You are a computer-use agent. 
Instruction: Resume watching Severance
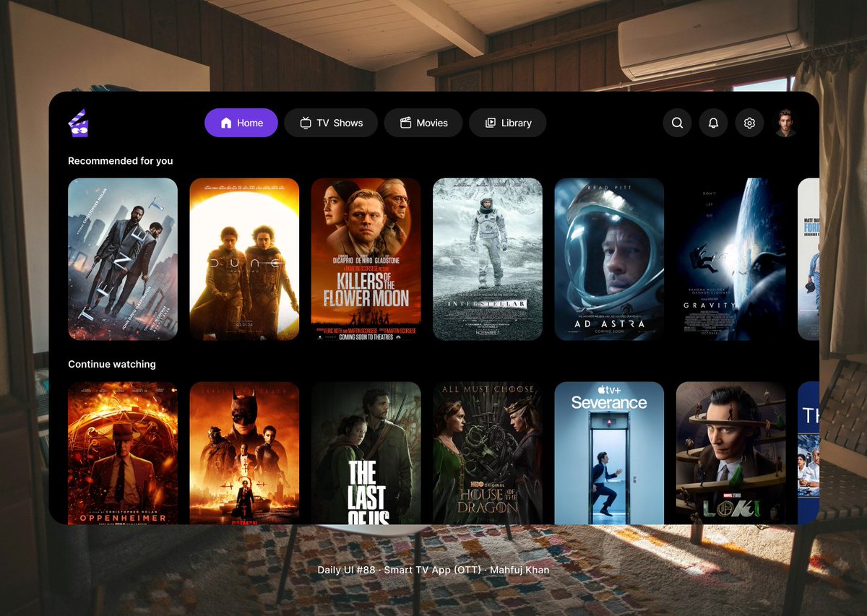(609, 453)
